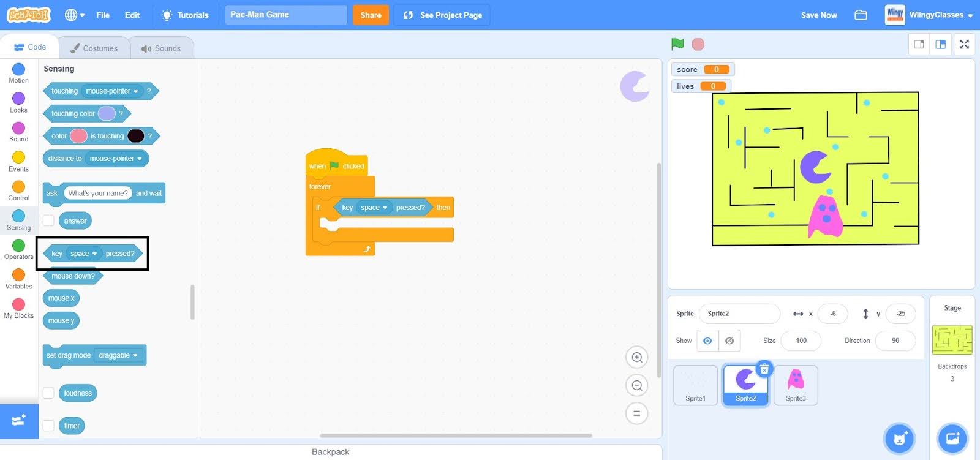Select the Motion block category
Screen dimensions: 980x460
click(18, 74)
